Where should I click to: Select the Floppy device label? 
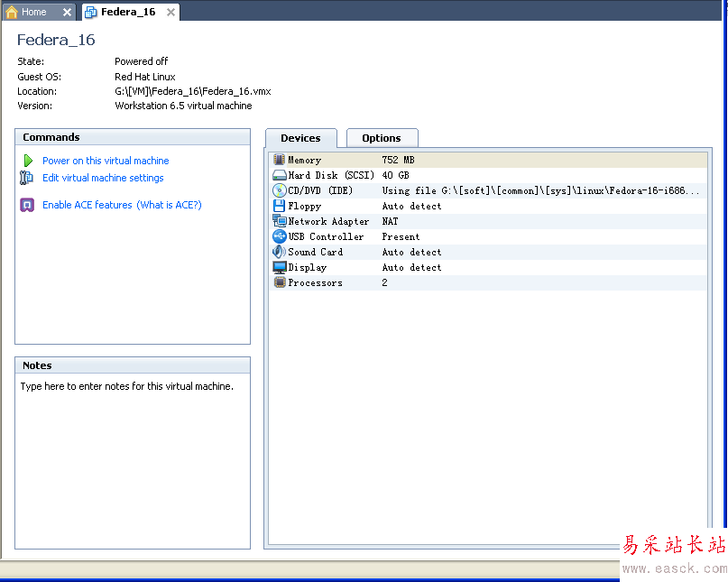(305, 206)
